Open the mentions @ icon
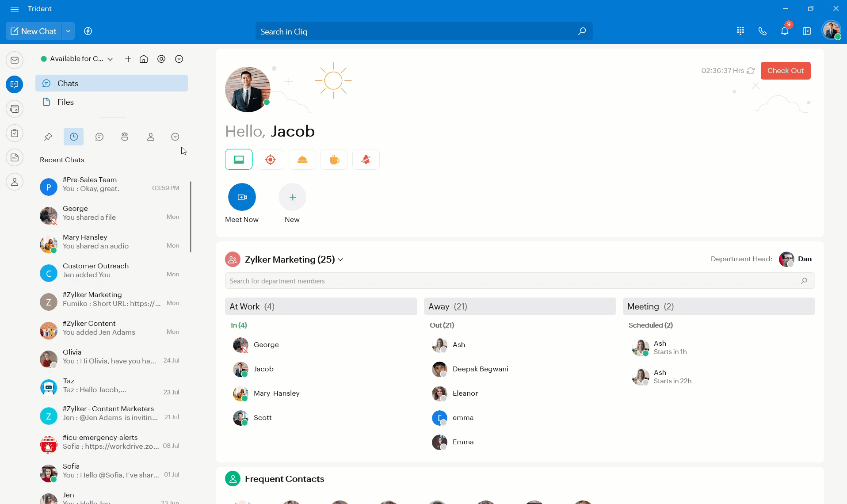Viewport: 847px width, 504px height. click(161, 59)
